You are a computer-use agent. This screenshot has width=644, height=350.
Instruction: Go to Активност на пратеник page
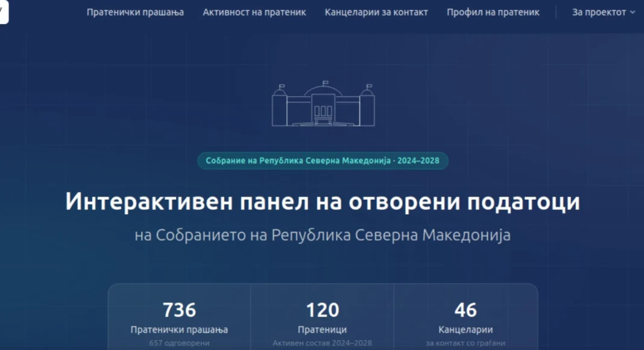tap(254, 12)
